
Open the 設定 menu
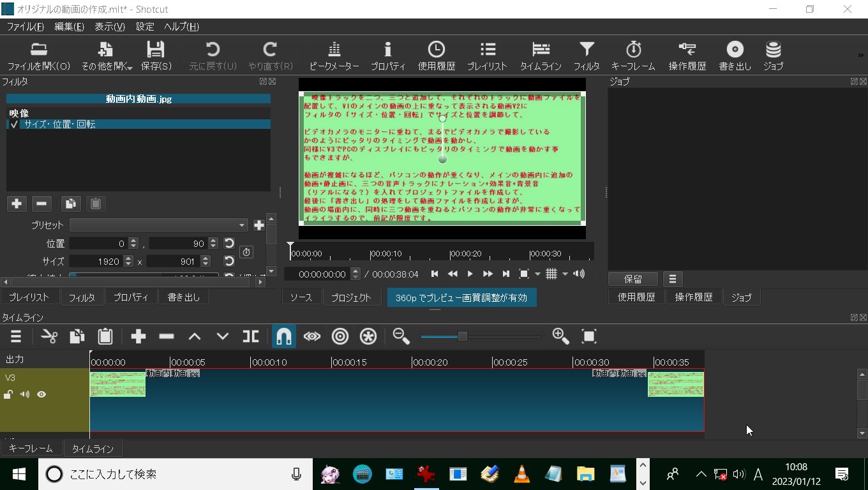(145, 27)
